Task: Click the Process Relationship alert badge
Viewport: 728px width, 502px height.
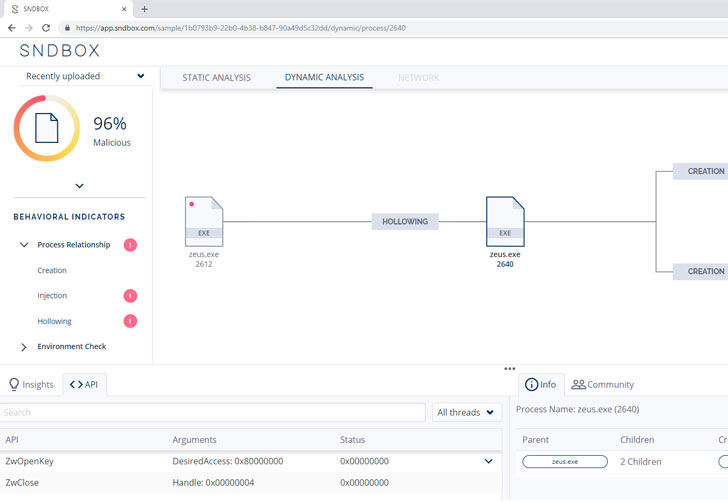Action: (130, 245)
